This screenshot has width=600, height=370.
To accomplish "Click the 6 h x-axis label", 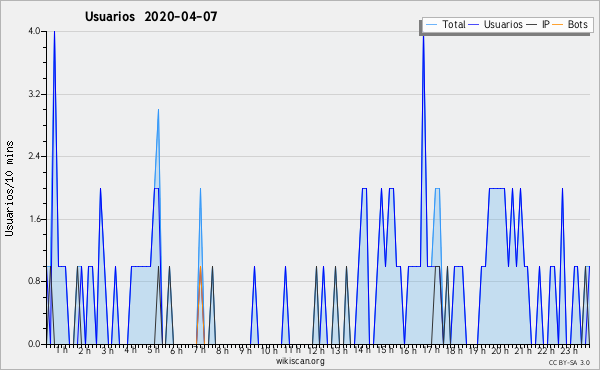I will pyautogui.click(x=176, y=350).
